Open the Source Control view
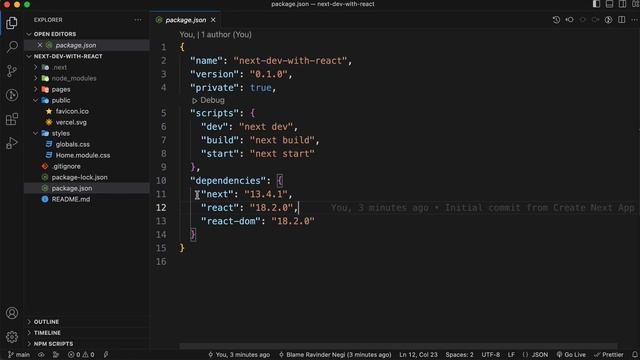This screenshot has width=640, height=360. pos(12,71)
